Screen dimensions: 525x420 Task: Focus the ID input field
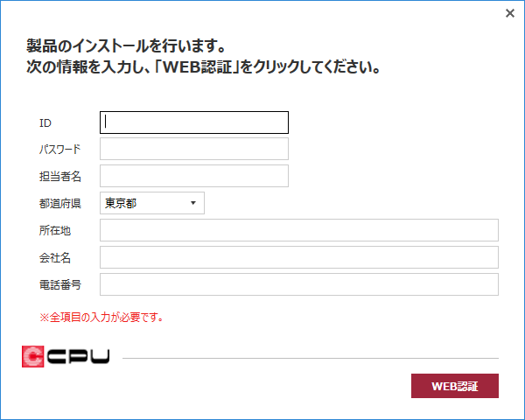(194, 122)
